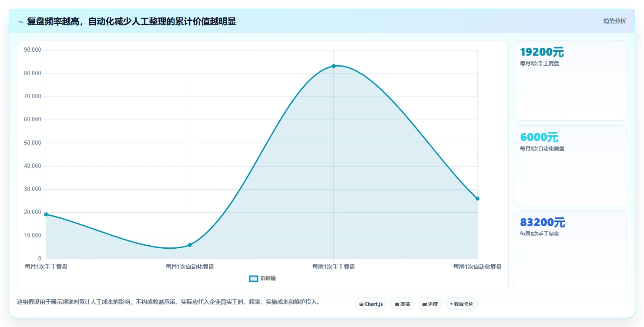Click the chart title 复盘频率越高 heading
This screenshot has height=327, width=644.
click(x=131, y=22)
